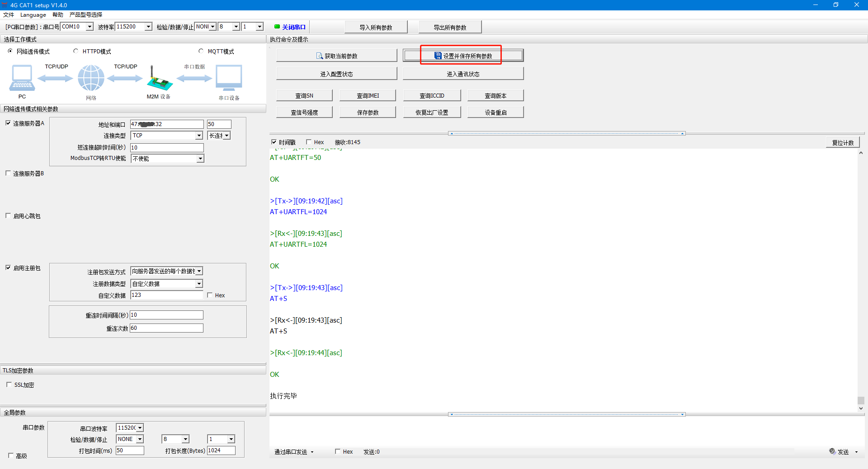Click the 发送 send icon
Viewport: 868px width, 469px height.
(832, 451)
